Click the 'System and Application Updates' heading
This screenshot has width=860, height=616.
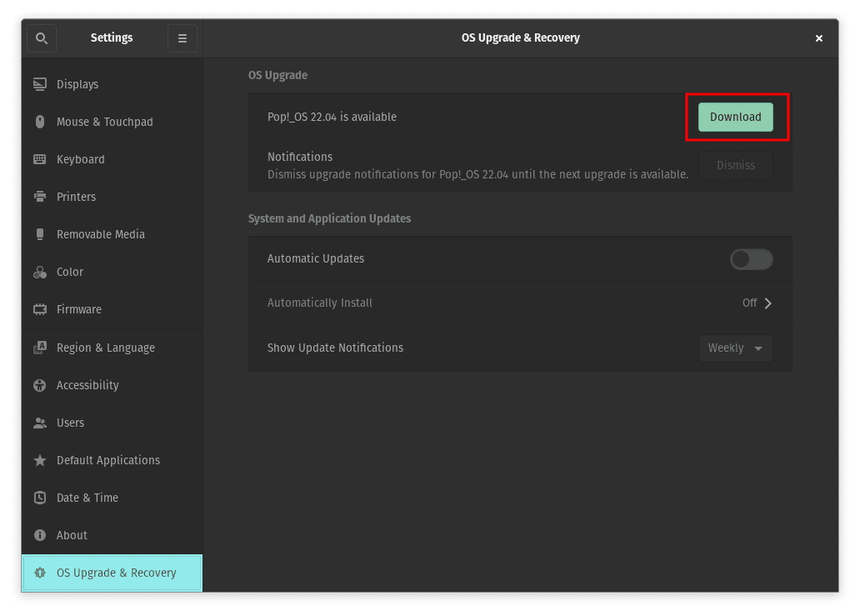(329, 218)
